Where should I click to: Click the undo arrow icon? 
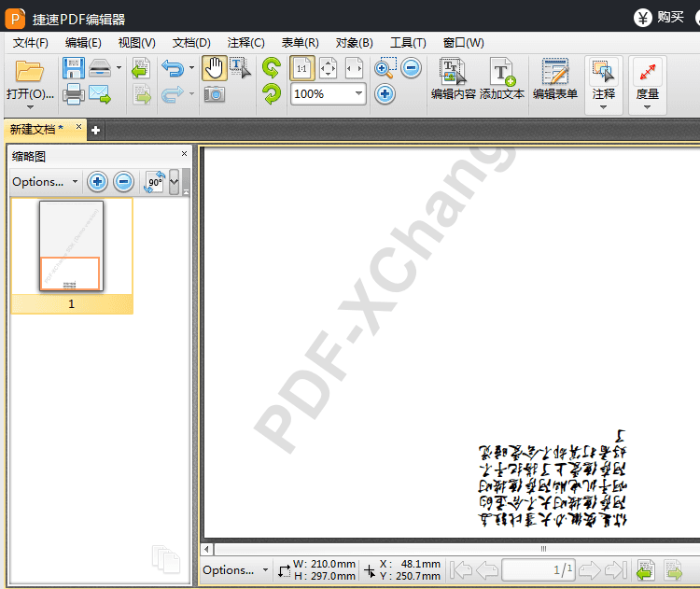(x=173, y=68)
